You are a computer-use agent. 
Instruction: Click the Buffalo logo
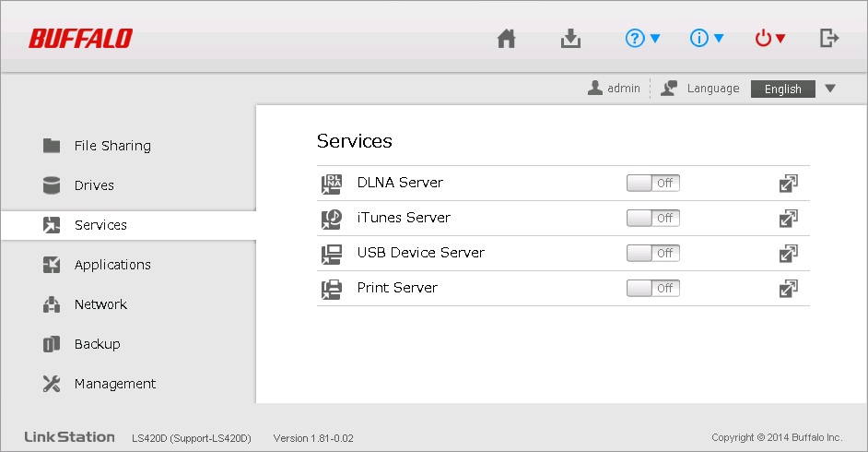[x=80, y=39]
